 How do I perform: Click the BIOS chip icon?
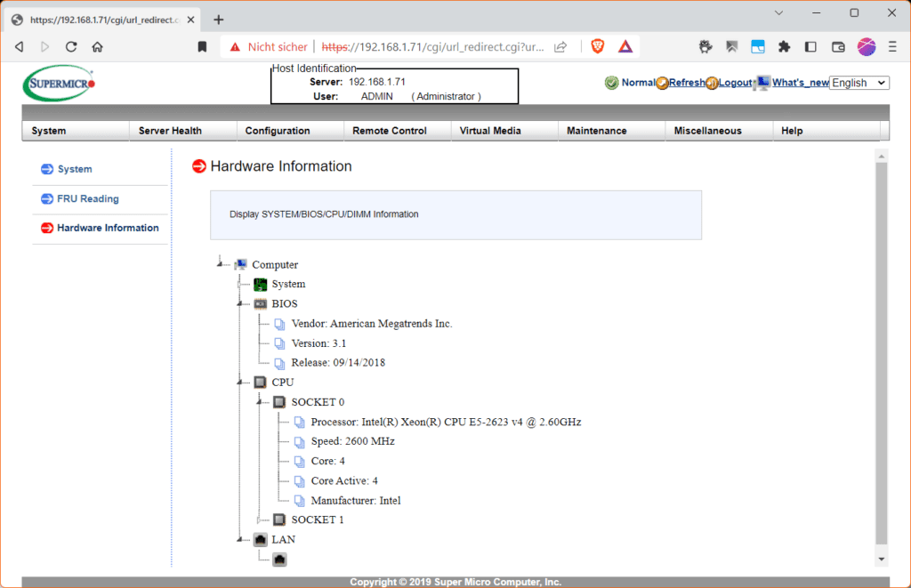coord(261,304)
